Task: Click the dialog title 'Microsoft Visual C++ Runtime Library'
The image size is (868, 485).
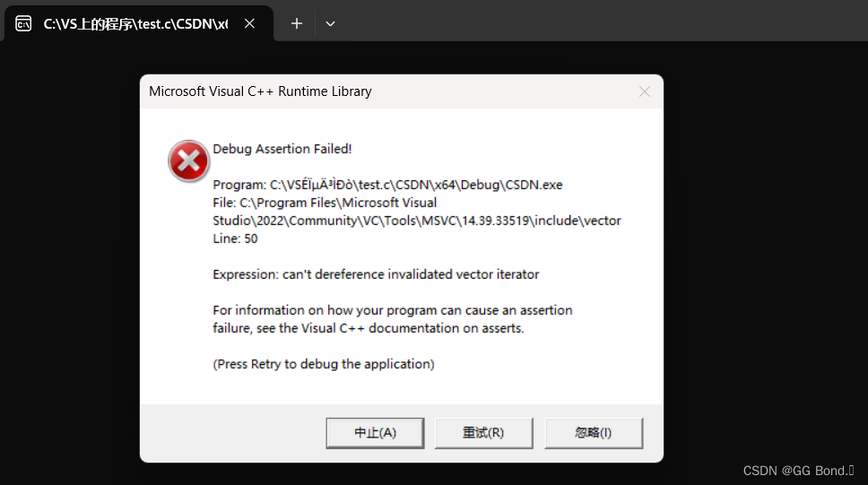Action: (x=260, y=91)
